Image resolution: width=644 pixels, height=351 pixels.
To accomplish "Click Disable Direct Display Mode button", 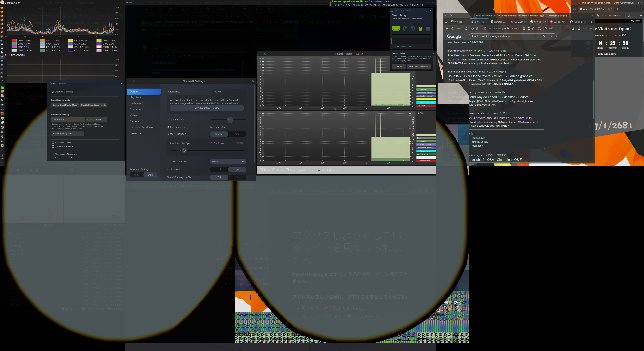I will [x=93, y=105].
